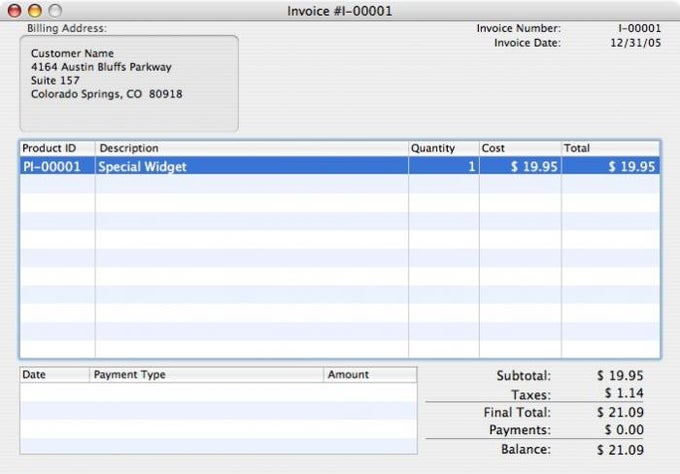The width and height of the screenshot is (680, 474).
Task: Click the Payment Type column header
Action: 206,375
